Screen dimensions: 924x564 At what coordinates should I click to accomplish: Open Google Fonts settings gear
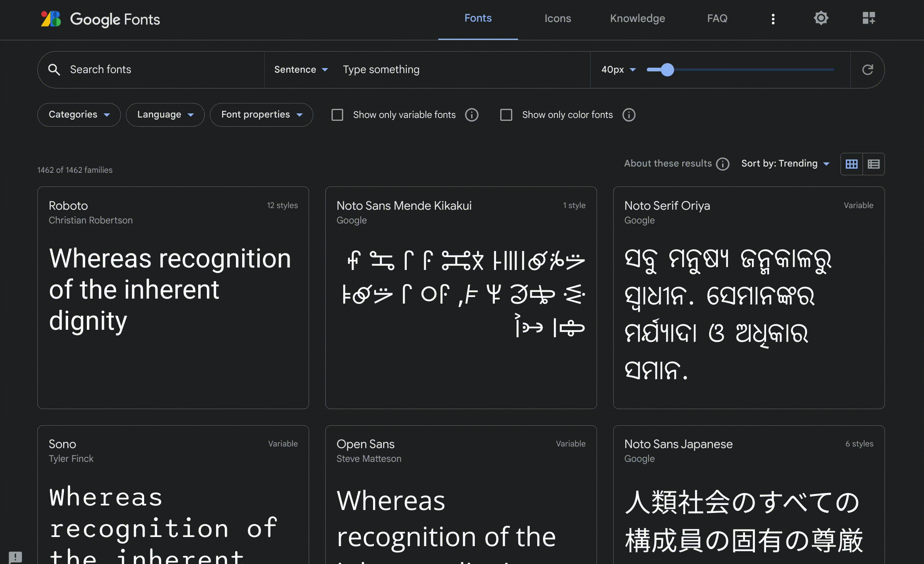pos(821,18)
